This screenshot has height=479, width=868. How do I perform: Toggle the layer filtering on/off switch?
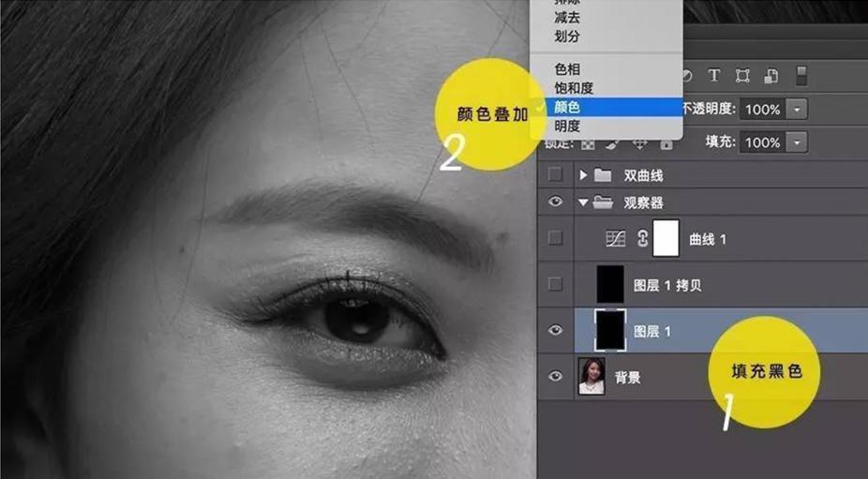point(801,75)
